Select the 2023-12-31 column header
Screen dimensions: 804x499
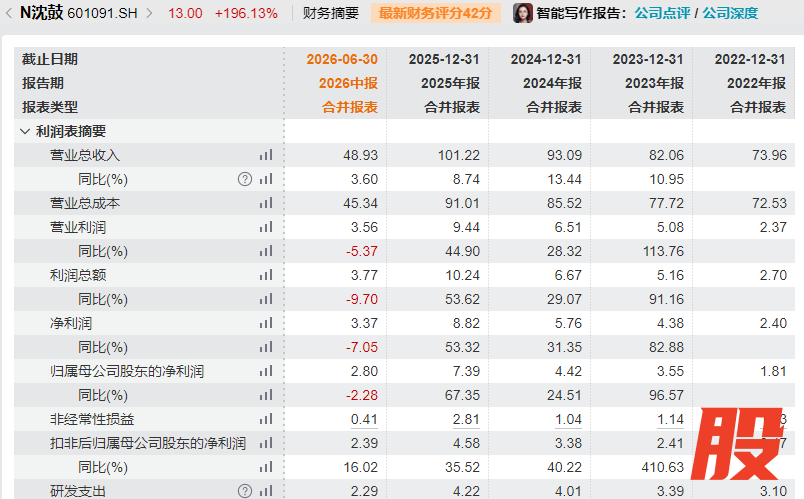pyautogui.click(x=648, y=59)
